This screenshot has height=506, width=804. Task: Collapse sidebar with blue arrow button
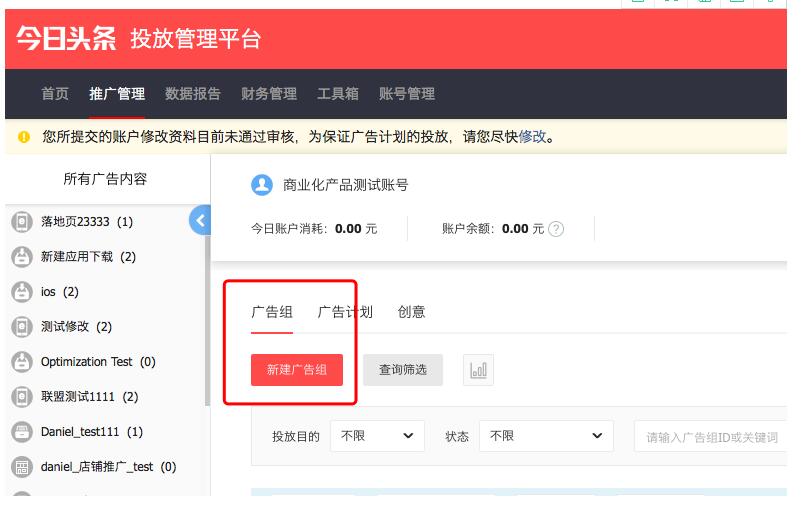click(199, 220)
